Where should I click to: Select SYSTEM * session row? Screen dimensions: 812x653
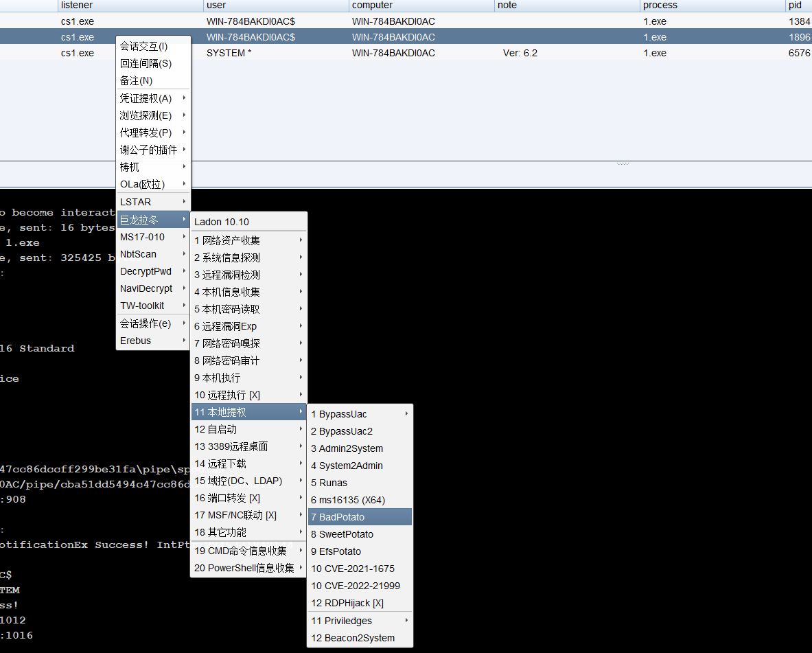(x=406, y=53)
